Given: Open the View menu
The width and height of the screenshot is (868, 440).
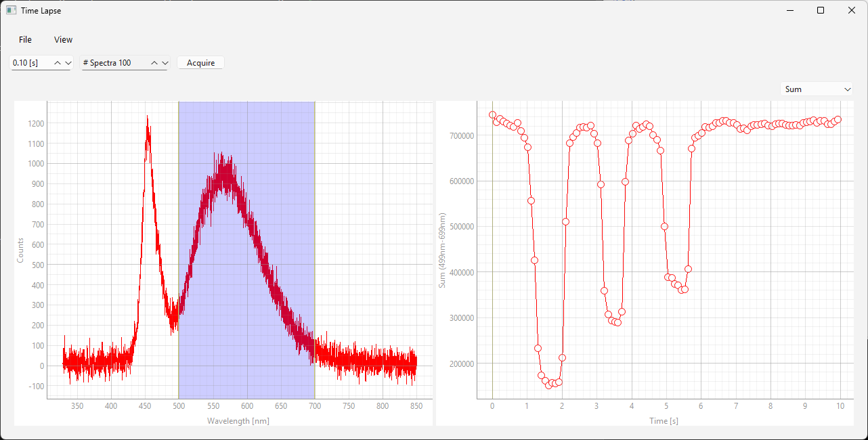Looking at the screenshot, I should pos(63,40).
